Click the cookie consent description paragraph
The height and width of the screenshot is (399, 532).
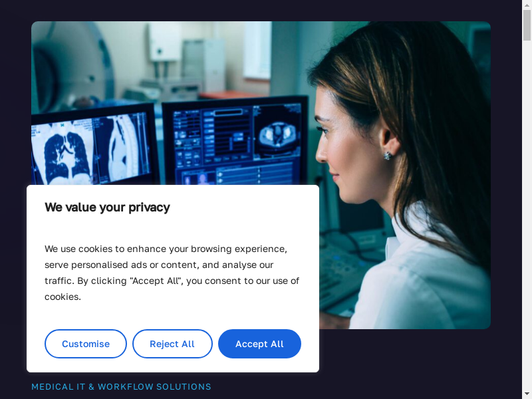(x=172, y=273)
